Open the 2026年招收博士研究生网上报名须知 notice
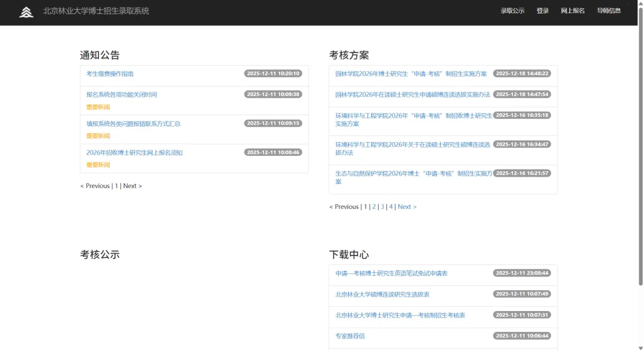The height and width of the screenshot is (351, 644). [134, 152]
